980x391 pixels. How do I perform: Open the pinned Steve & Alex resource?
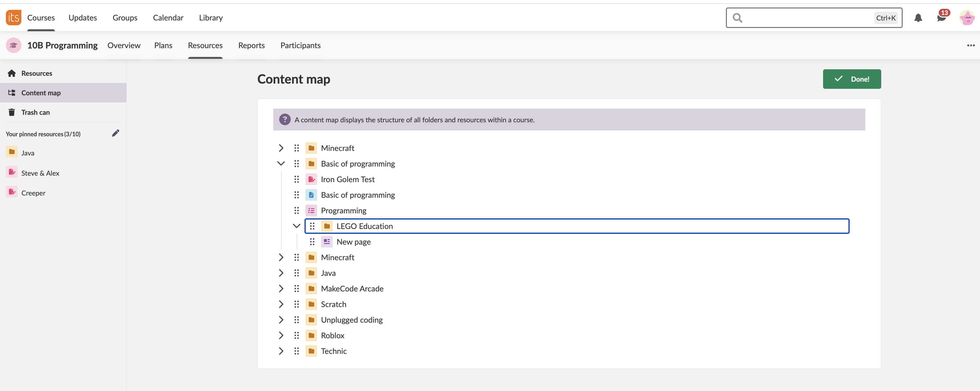coord(40,173)
